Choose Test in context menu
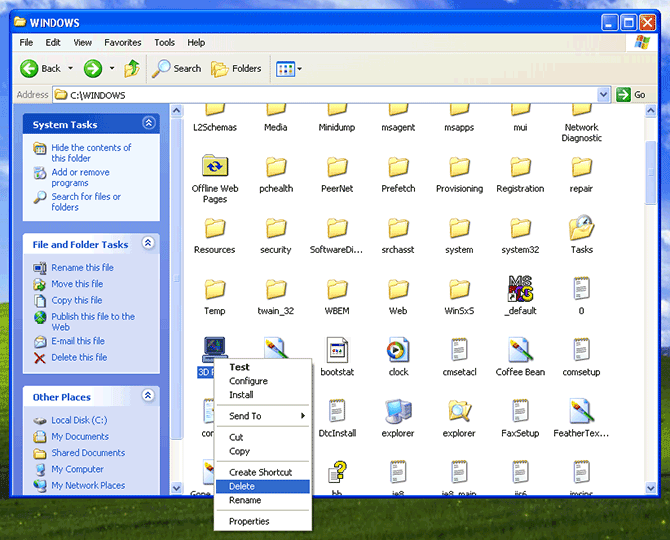The height and width of the screenshot is (540, 670). click(263, 367)
